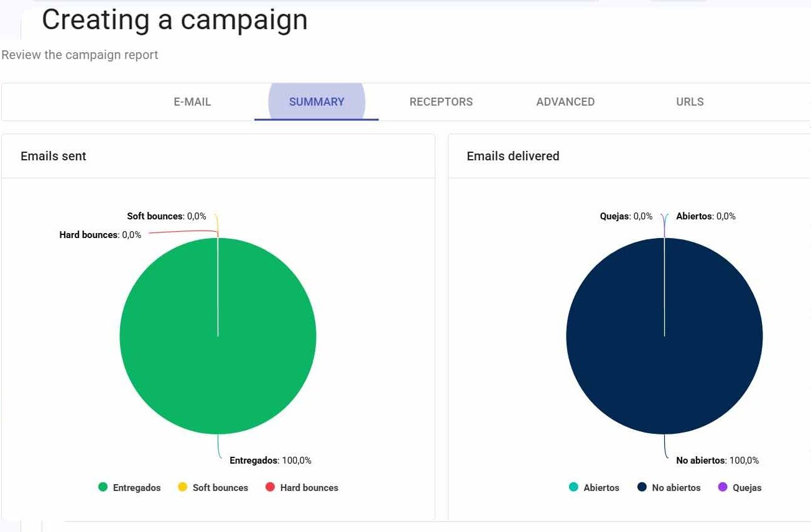Click the Emails delivered card header
Screen dimensions: 811x532
pyautogui.click(x=629, y=156)
